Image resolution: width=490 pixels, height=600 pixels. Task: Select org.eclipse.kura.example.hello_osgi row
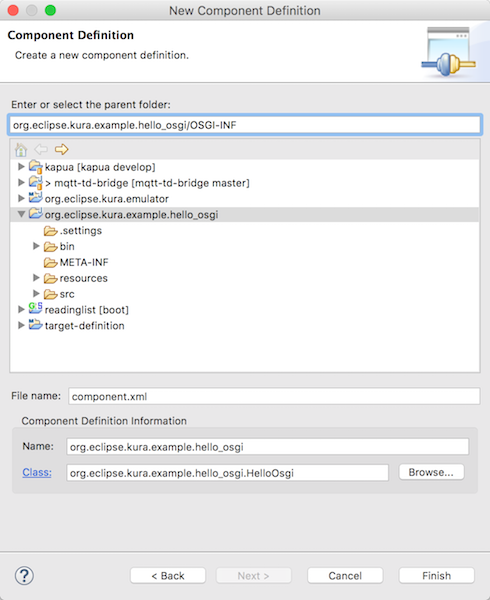(245, 214)
